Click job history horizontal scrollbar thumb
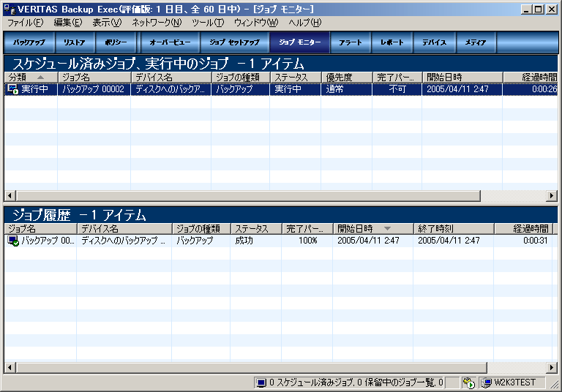 [251, 368]
